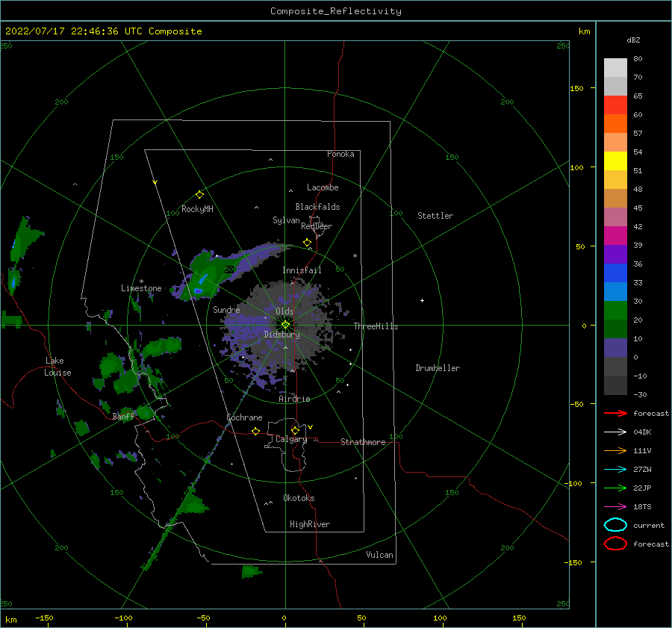Click the Banff label on map
The image size is (672, 628).
(123, 417)
